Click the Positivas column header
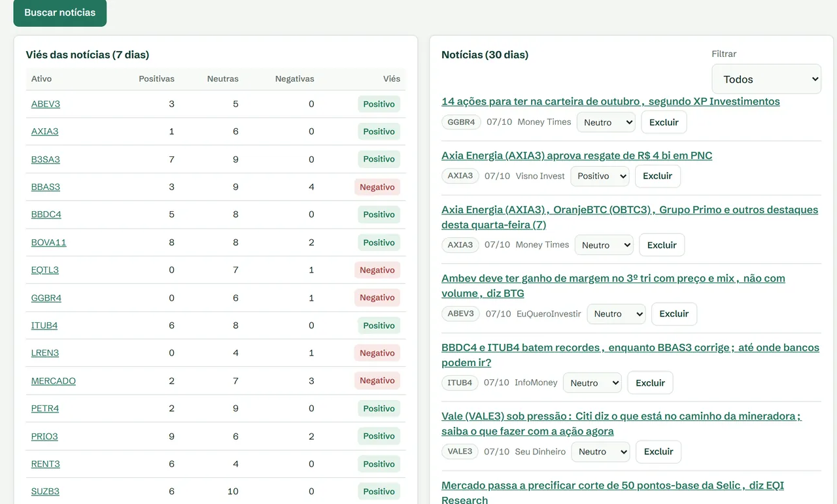Image resolution: width=837 pixels, height=504 pixels. [156, 78]
